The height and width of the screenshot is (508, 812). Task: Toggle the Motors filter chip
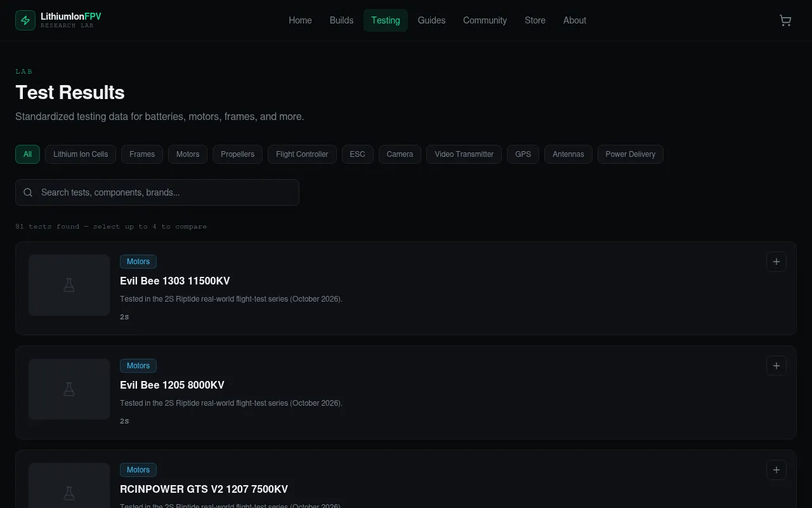[188, 154]
